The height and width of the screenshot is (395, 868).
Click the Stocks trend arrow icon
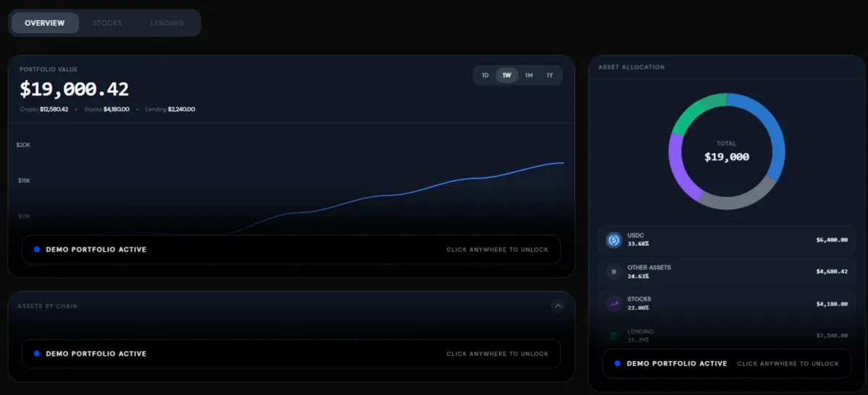613,304
